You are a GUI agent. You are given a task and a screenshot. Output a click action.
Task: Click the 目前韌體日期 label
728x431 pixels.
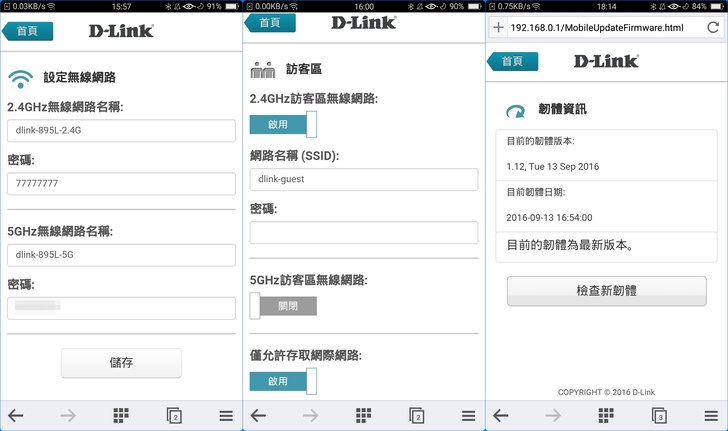[535, 192]
